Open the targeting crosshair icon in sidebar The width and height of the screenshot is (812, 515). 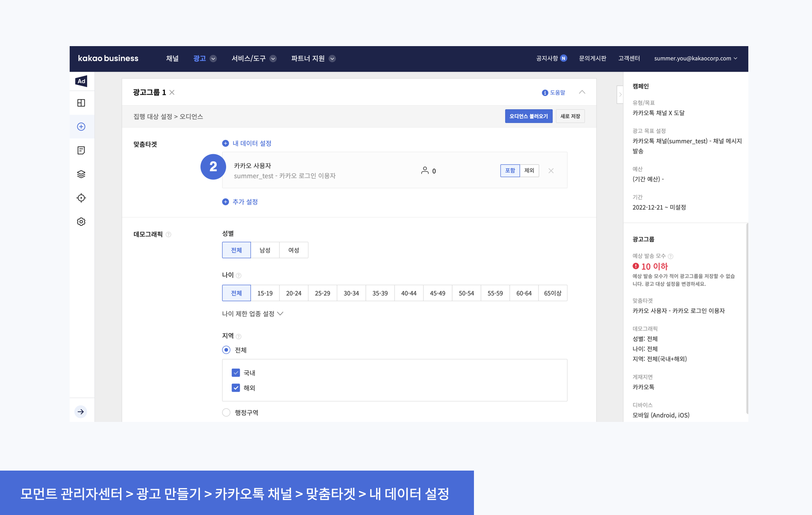tap(81, 198)
